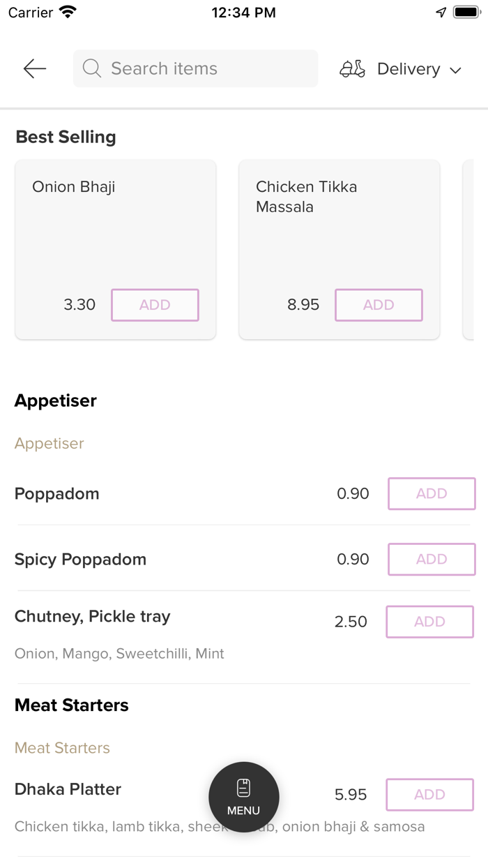This screenshot has width=488, height=868.
Task: Add Spicy Poppadom to the order
Action: pyautogui.click(x=432, y=559)
